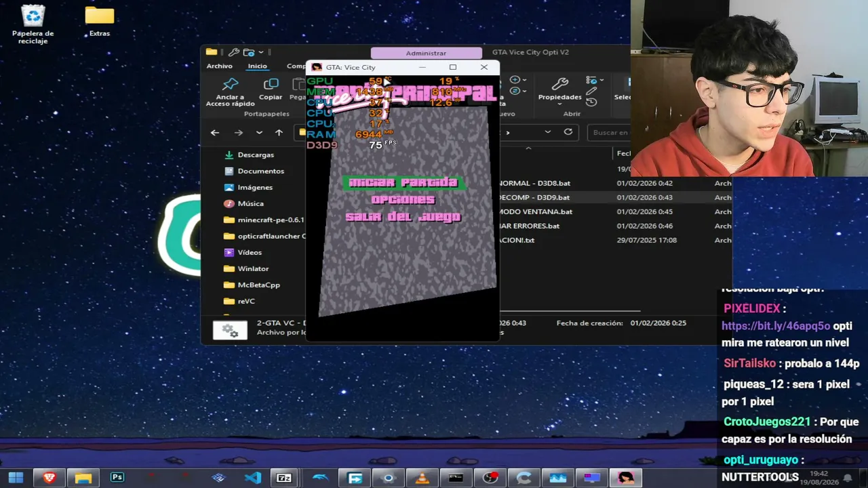This screenshot has width=868, height=488.
Task: Expand the address bar history dropdown
Action: pos(548,132)
